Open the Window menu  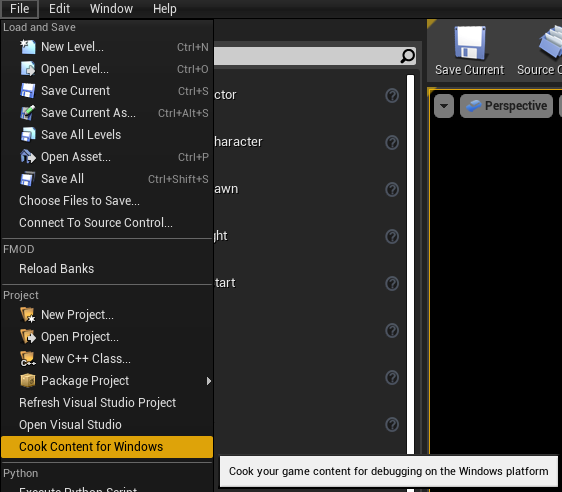coord(111,9)
